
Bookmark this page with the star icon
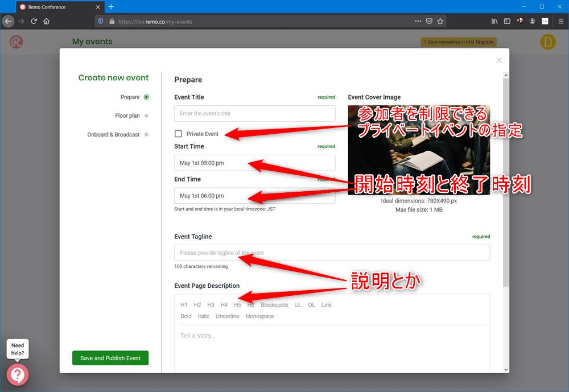pos(440,22)
